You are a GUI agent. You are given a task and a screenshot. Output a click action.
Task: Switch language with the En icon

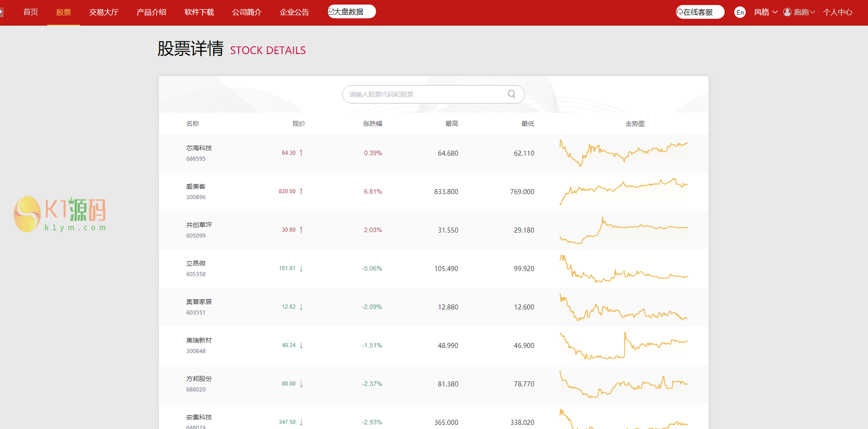(x=740, y=12)
